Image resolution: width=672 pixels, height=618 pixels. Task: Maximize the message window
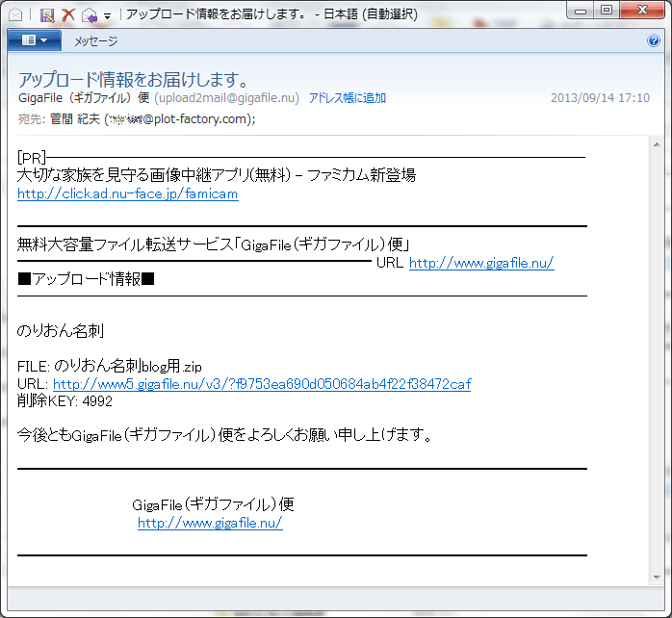pyautogui.click(x=607, y=11)
